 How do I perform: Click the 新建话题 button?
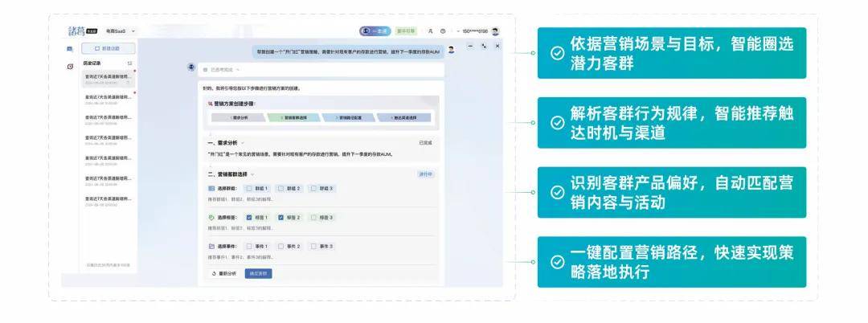(x=108, y=49)
